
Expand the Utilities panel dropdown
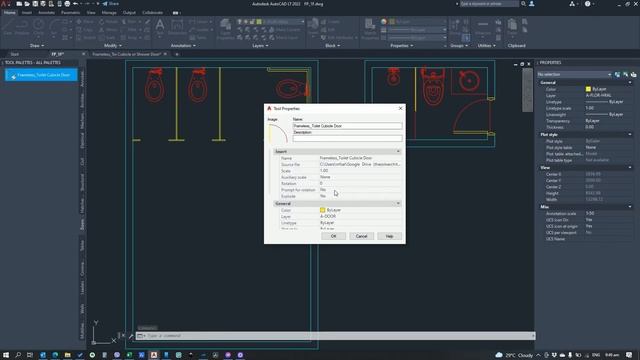coord(486,46)
